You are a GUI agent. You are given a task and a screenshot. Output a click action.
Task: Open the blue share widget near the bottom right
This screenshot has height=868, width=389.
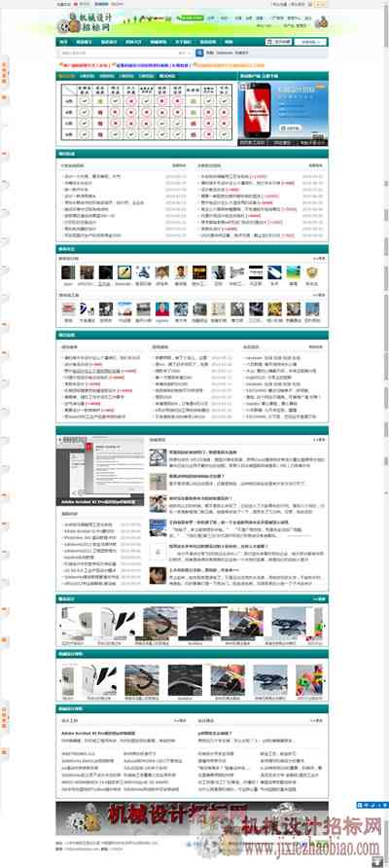(371, 805)
